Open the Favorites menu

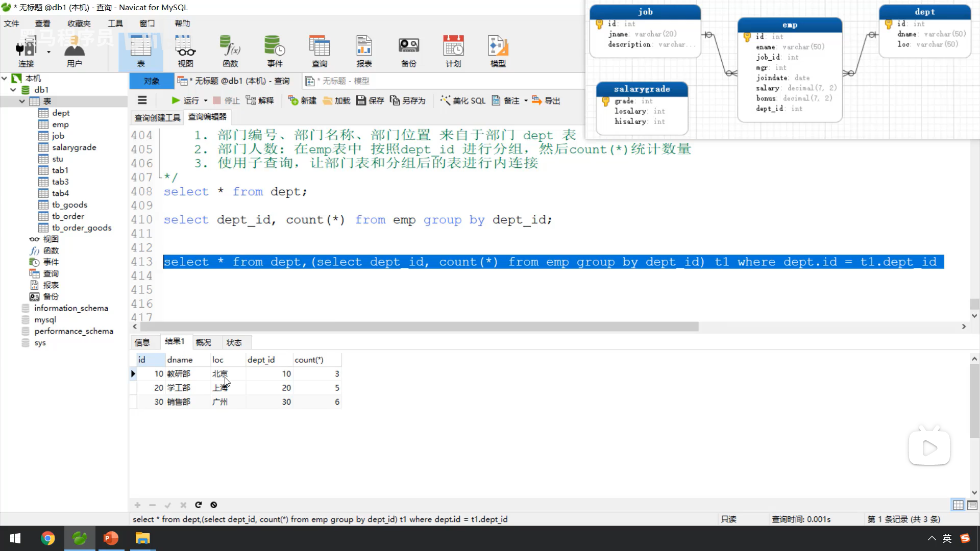tap(79, 23)
